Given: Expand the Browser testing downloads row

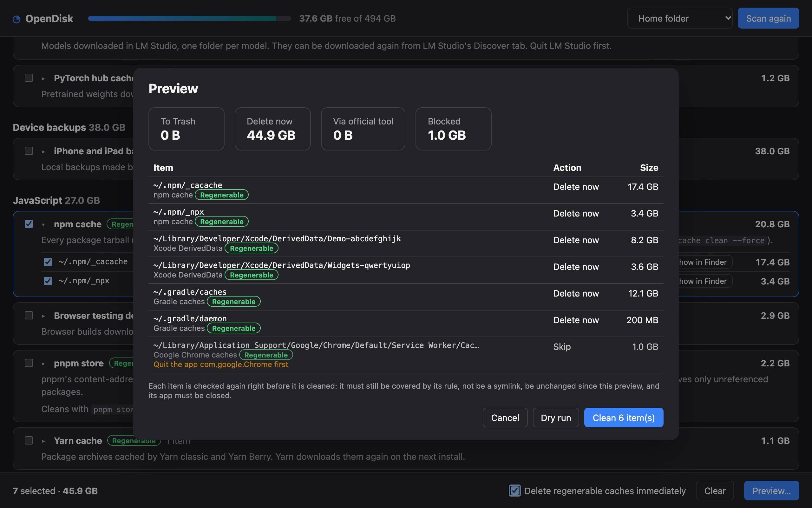Looking at the screenshot, I should (x=43, y=316).
